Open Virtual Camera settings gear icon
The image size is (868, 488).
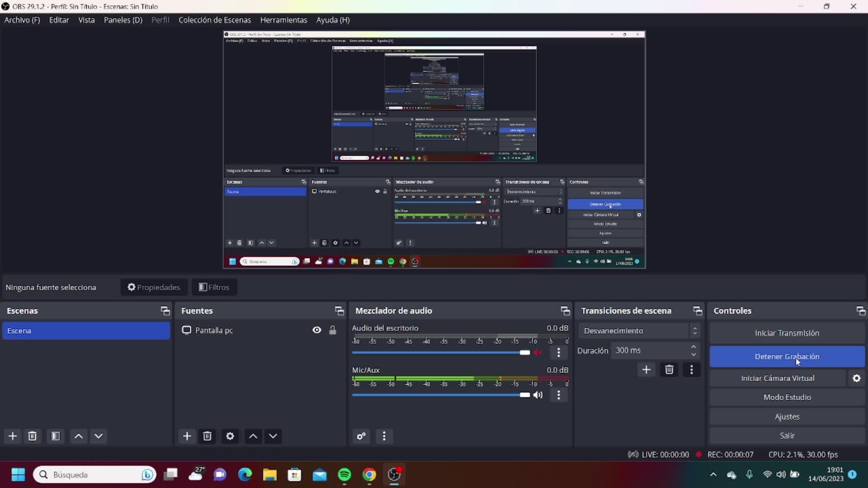856,378
